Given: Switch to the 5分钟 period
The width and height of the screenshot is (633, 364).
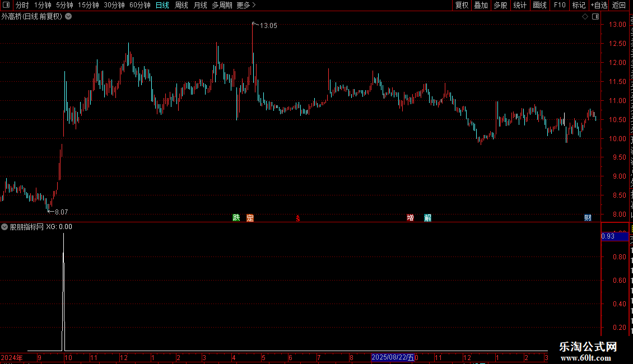Looking at the screenshot, I should [x=64, y=5].
